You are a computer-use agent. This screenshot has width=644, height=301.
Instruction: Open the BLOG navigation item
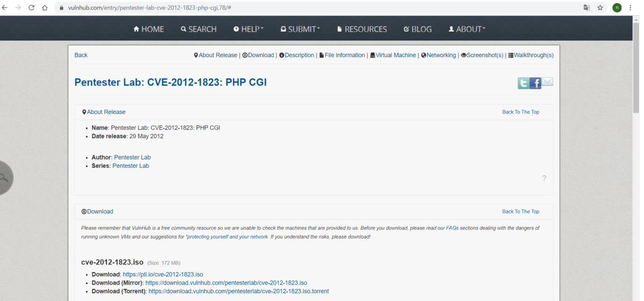tap(418, 29)
